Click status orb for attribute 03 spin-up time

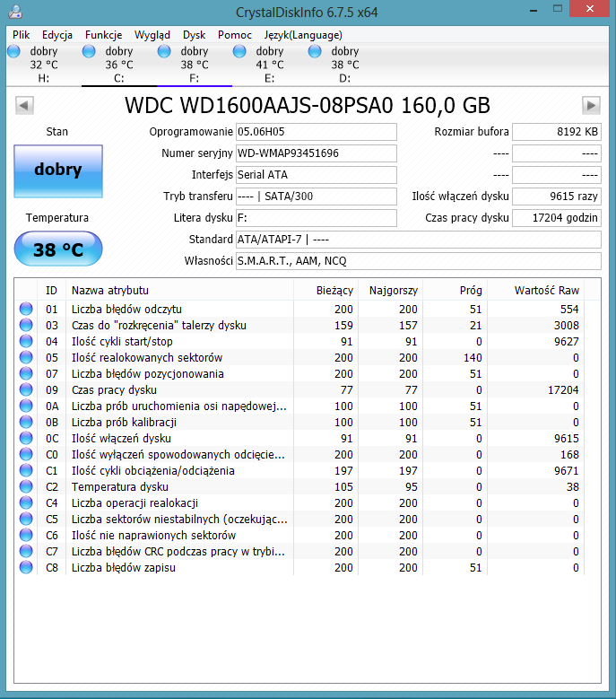coord(26,325)
